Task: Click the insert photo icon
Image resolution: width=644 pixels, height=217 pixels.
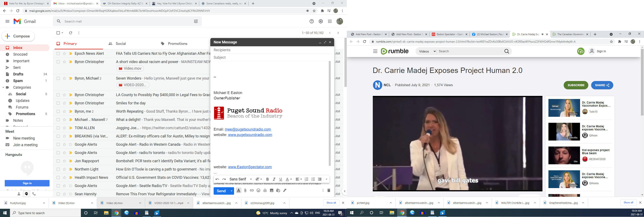Action: click(x=271, y=191)
